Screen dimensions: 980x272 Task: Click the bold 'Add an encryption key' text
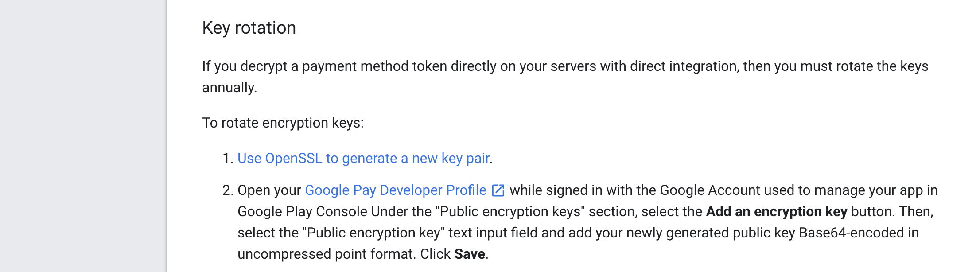pos(777,211)
